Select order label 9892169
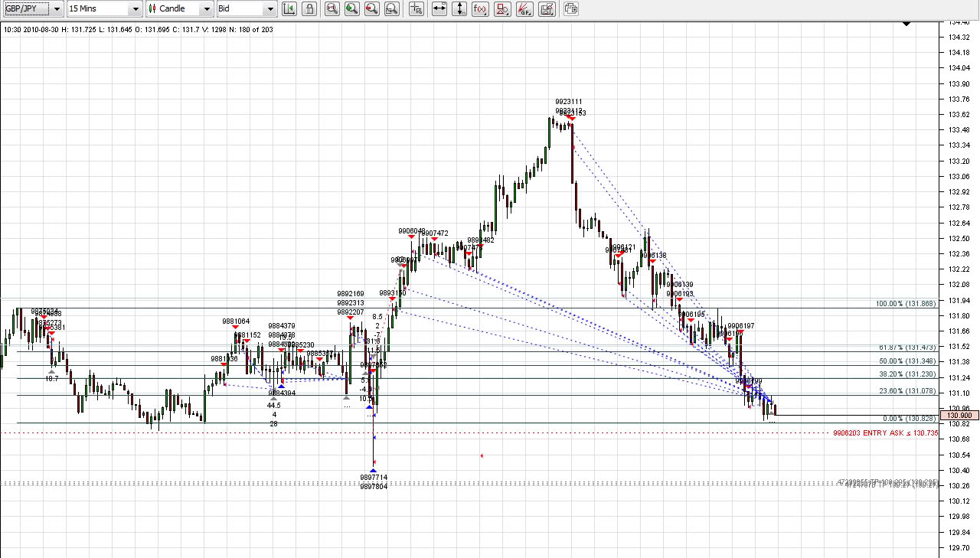This screenshot has width=980, height=558. (x=351, y=294)
